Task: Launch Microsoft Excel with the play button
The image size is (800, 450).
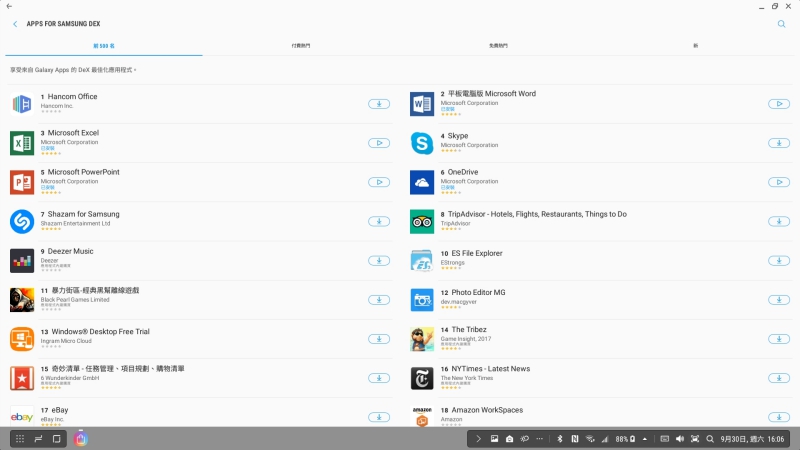Action: pyautogui.click(x=379, y=143)
